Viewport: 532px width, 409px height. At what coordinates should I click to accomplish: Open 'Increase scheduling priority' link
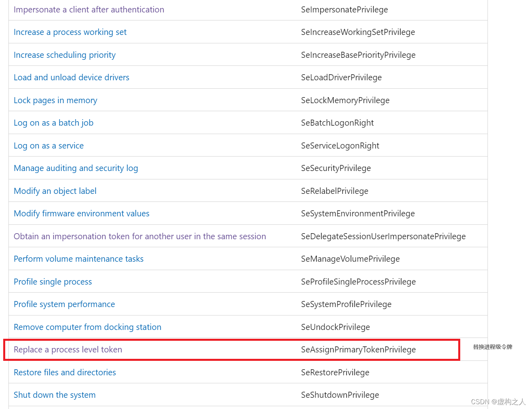pos(65,55)
